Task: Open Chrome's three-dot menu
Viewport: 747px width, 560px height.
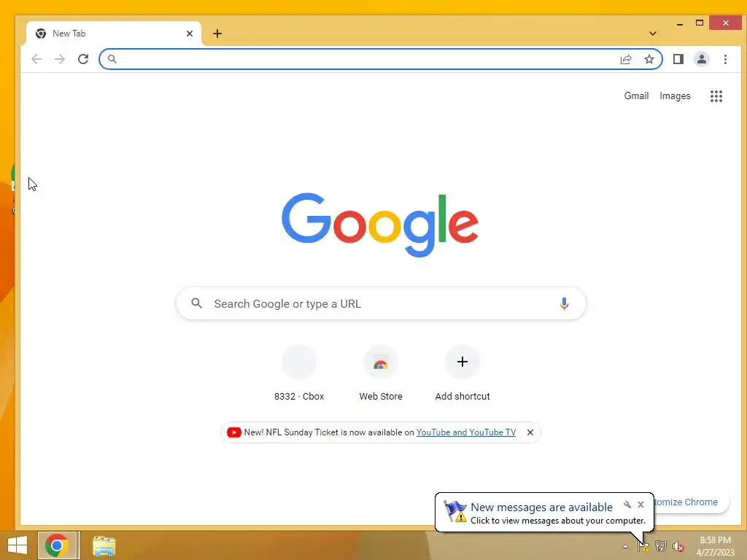Action: (x=725, y=59)
